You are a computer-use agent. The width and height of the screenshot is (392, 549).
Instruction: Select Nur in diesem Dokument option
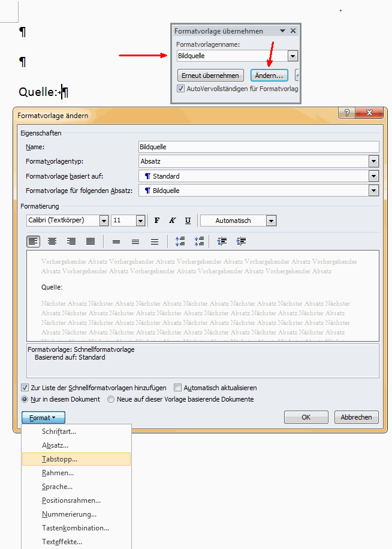[x=25, y=399]
